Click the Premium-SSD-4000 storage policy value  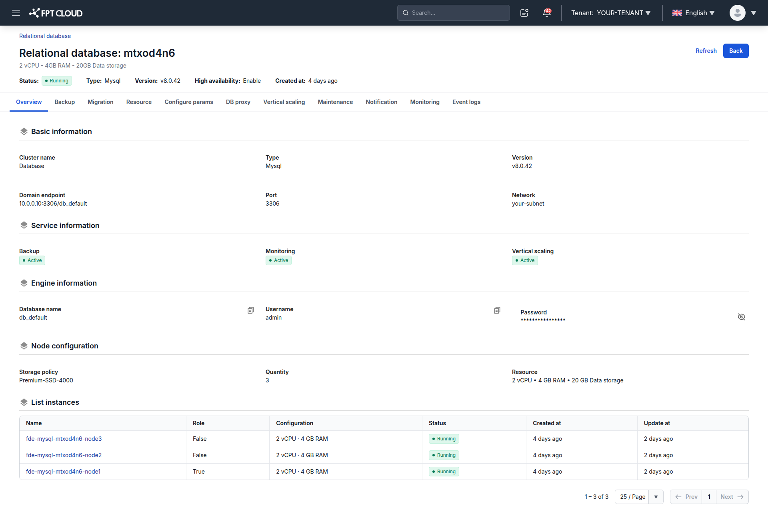[46, 380]
